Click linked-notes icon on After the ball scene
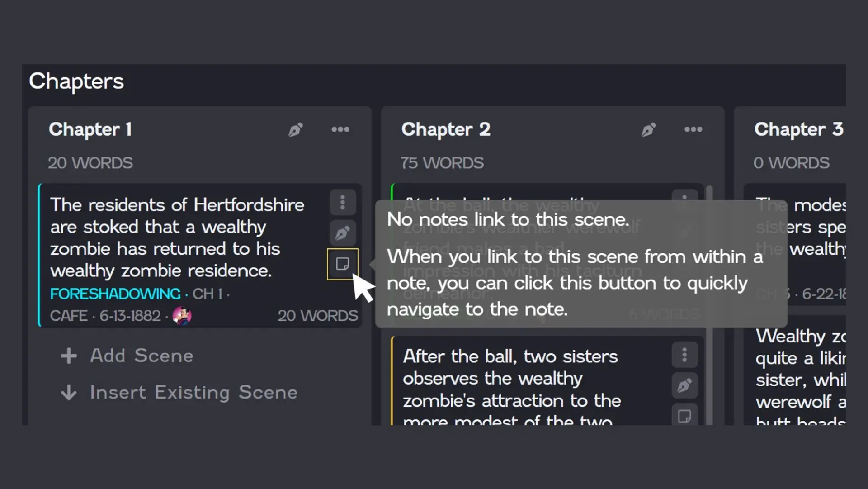 (684, 416)
